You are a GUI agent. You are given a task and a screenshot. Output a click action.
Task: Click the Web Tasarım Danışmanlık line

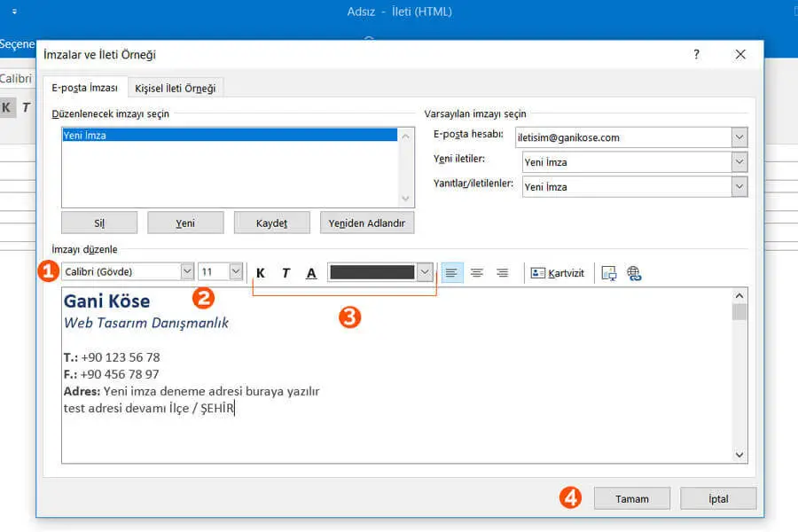tap(146, 323)
